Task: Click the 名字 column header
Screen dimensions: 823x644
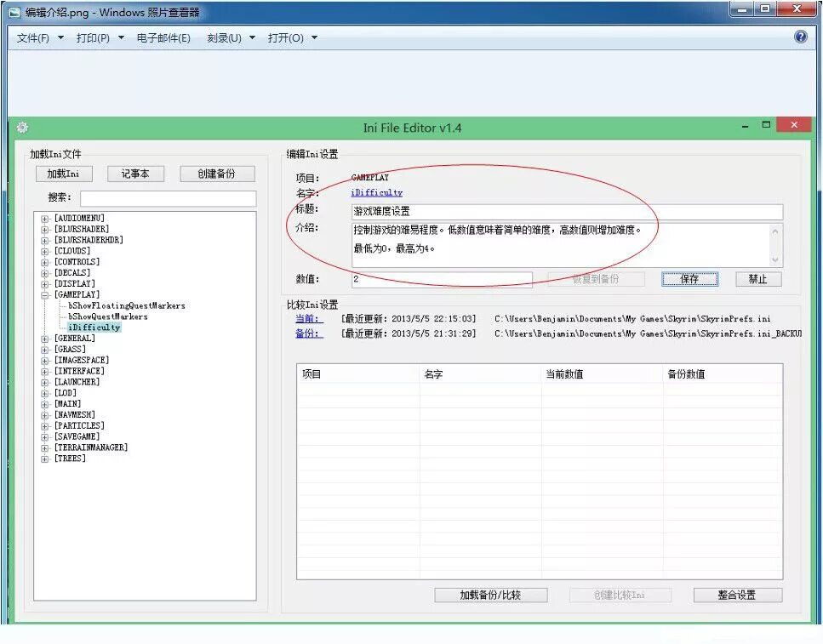Action: pyautogui.click(x=480, y=373)
